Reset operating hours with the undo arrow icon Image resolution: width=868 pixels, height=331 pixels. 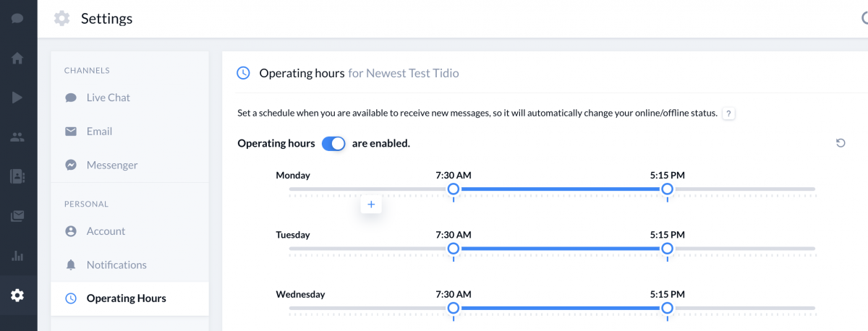coord(841,143)
